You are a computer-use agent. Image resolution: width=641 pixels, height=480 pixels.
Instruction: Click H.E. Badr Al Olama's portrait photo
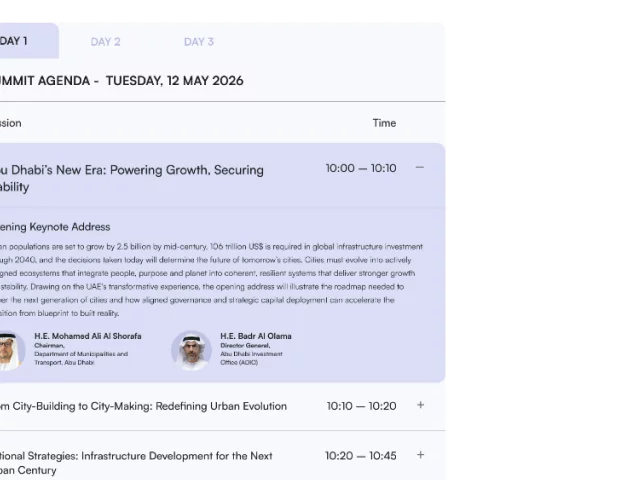(191, 350)
